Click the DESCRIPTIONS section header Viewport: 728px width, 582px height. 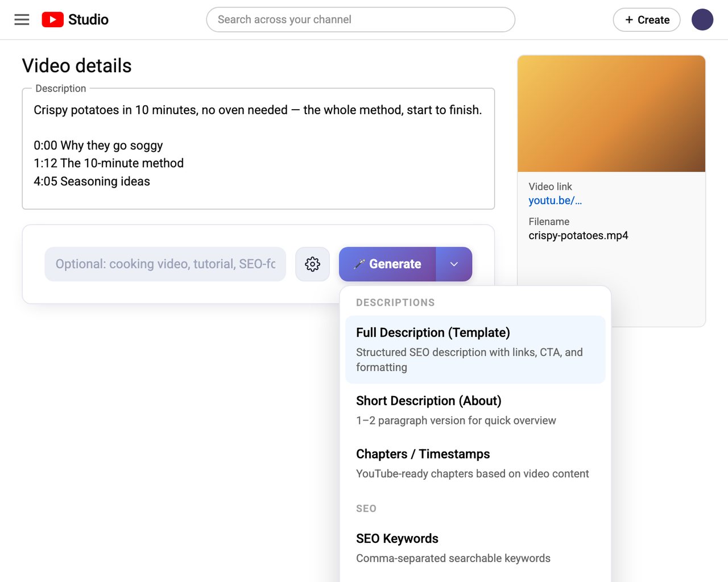click(x=395, y=303)
